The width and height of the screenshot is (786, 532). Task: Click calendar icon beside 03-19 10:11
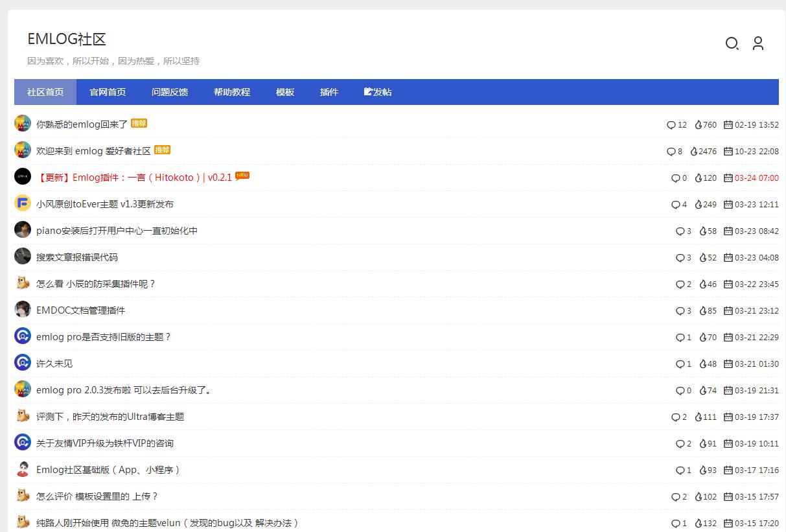point(728,444)
